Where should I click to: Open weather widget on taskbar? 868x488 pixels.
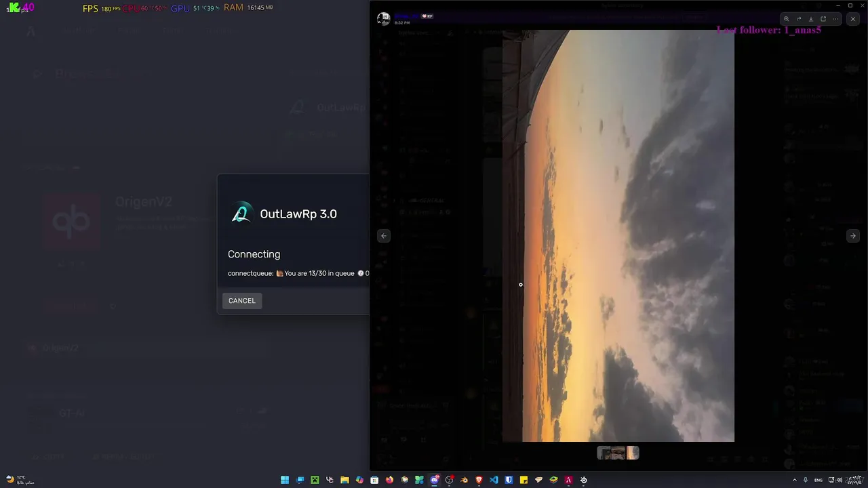pos(20,480)
